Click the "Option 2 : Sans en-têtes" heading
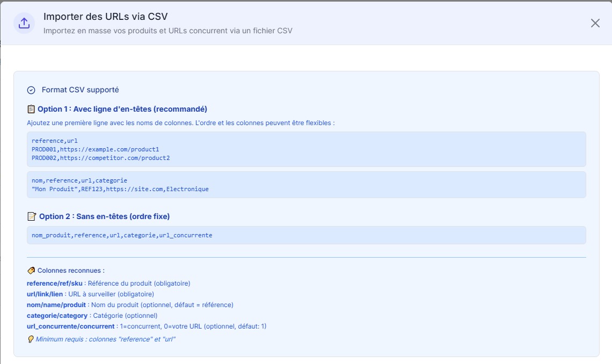Viewport: 612px width, 364px height. pos(104,216)
